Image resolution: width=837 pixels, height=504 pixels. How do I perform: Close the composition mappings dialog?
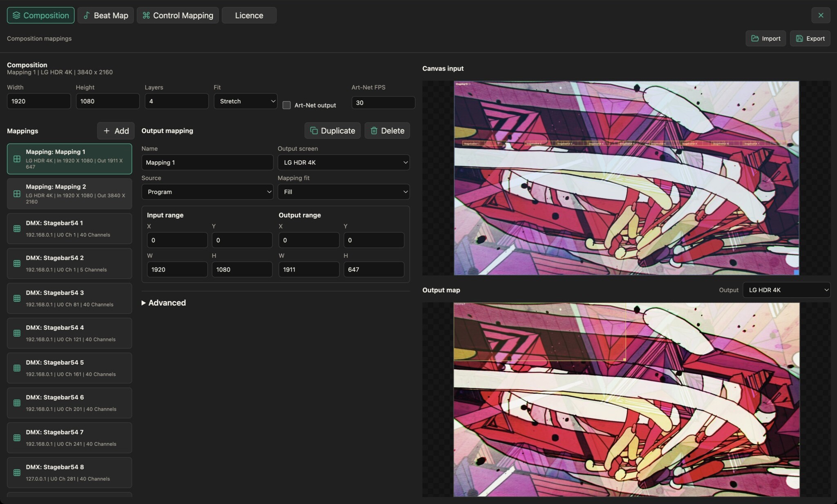click(821, 16)
